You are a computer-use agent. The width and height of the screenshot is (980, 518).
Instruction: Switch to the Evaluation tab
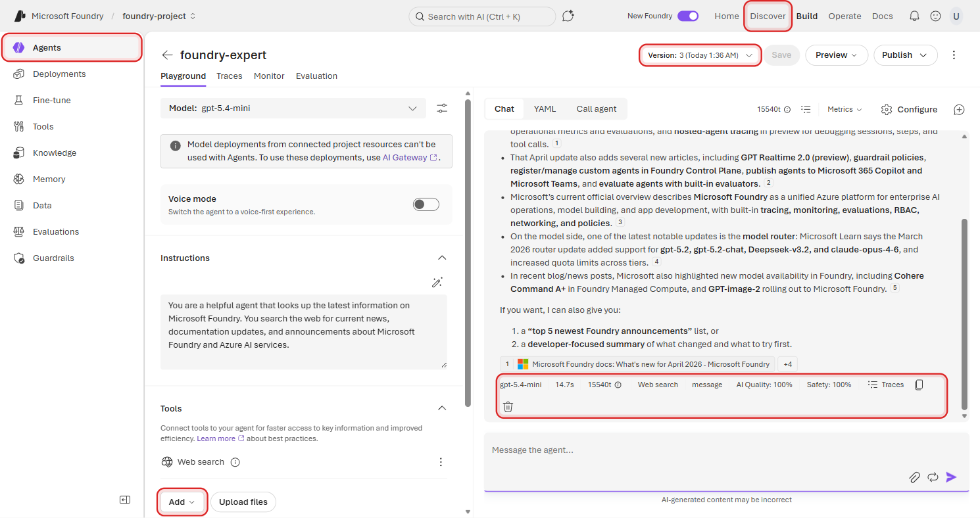coord(316,76)
